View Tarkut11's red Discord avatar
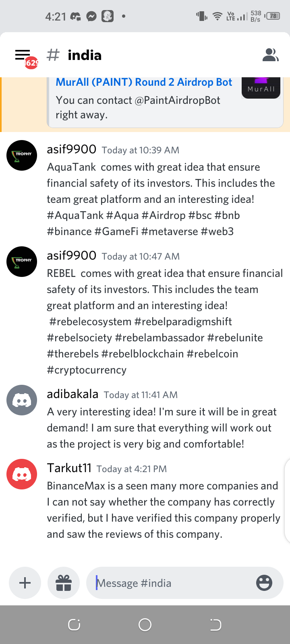 pos(22,474)
